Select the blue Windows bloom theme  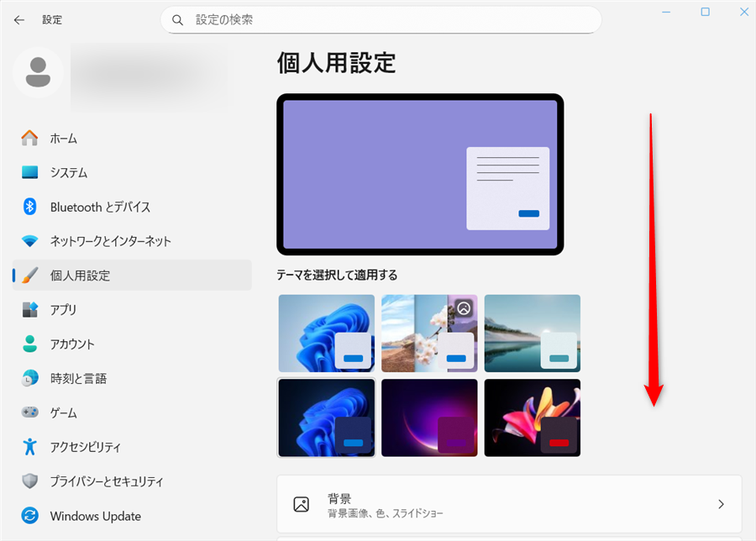[326, 333]
